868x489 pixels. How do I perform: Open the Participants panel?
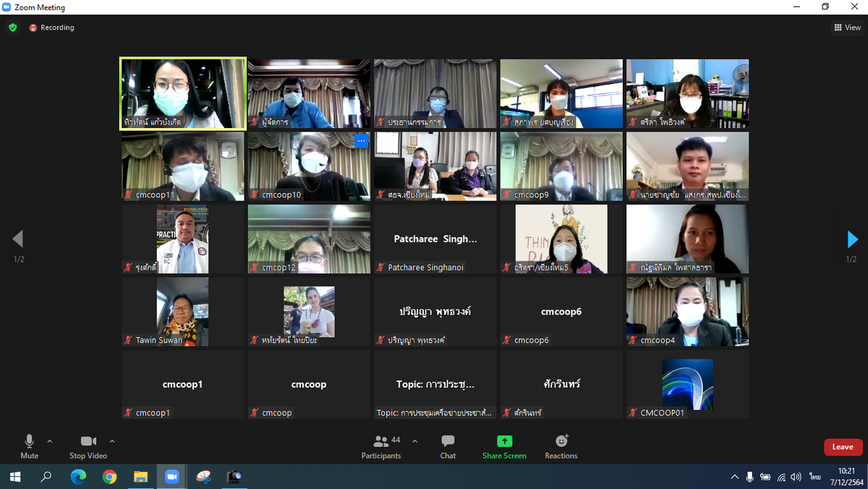tap(381, 446)
